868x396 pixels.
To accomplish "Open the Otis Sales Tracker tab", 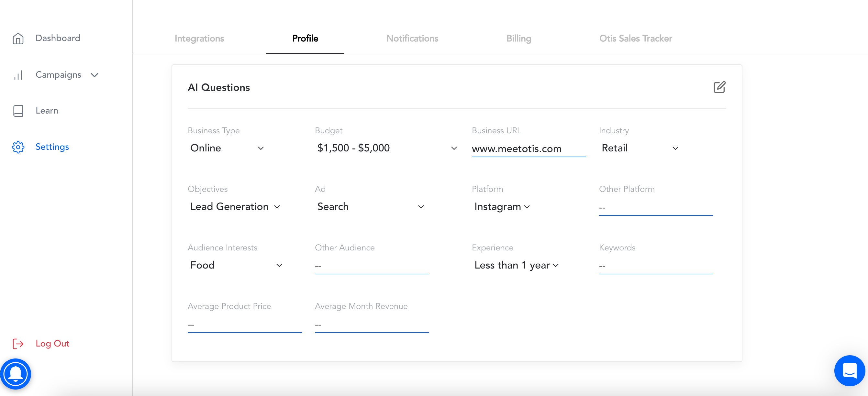I will click(636, 38).
